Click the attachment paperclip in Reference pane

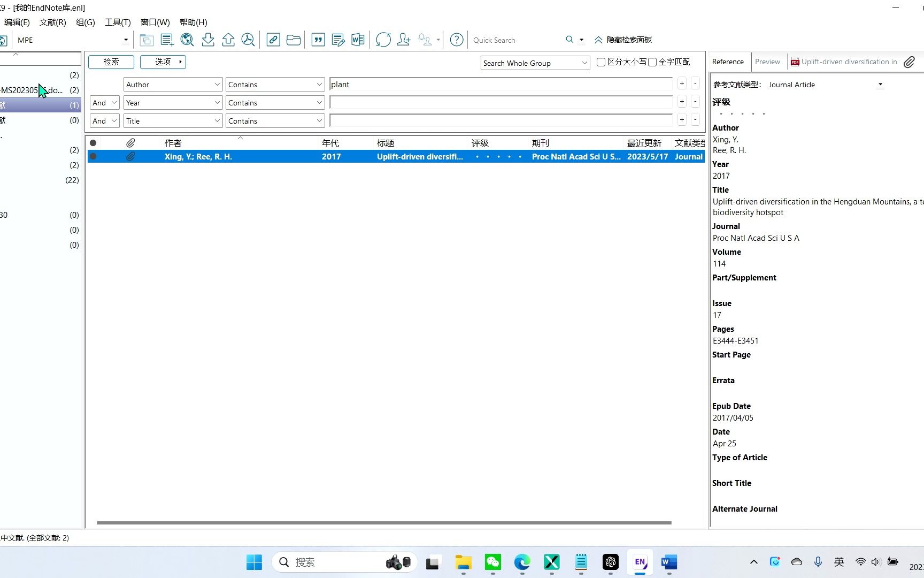pyautogui.click(x=909, y=62)
